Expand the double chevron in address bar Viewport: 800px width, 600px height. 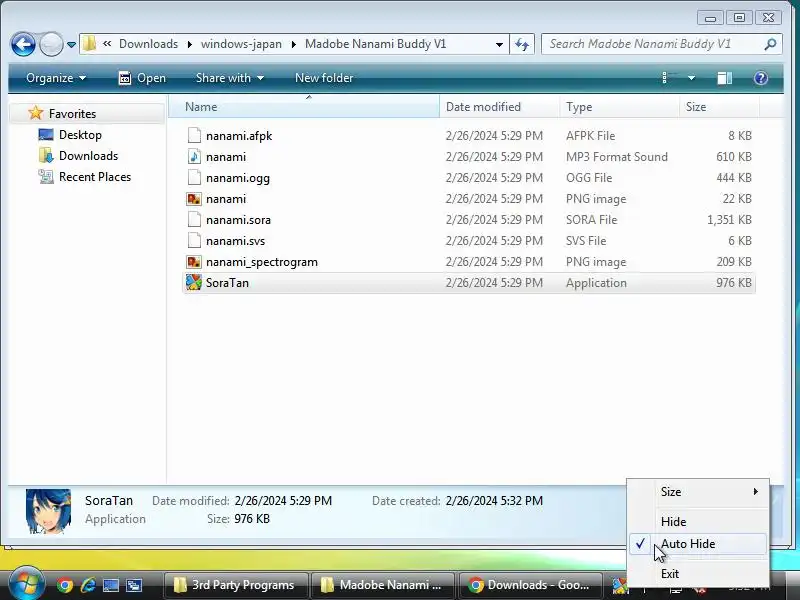click(x=107, y=44)
